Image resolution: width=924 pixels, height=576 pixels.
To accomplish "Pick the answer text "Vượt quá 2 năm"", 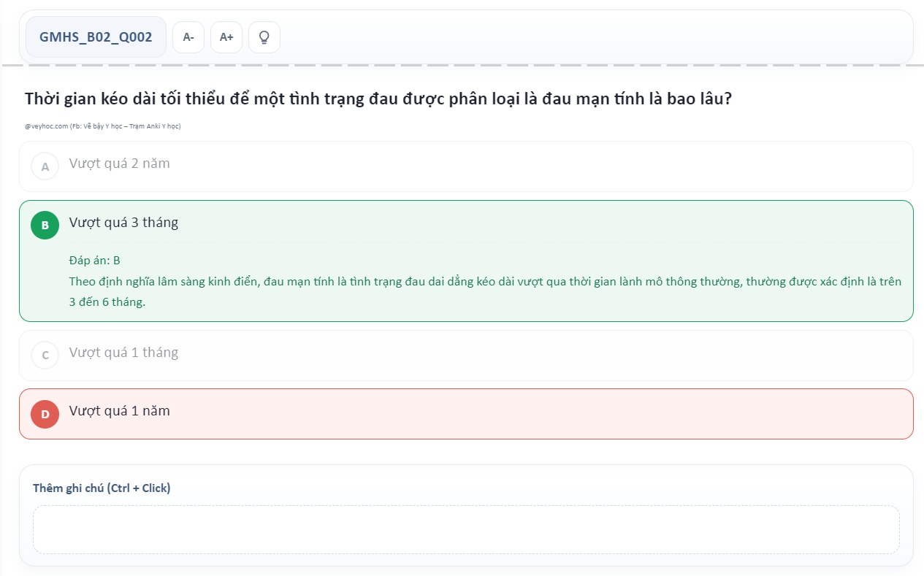I will click(x=119, y=164).
